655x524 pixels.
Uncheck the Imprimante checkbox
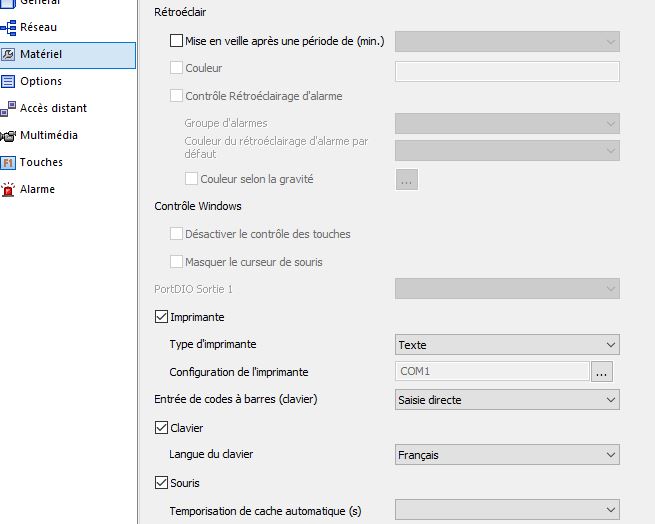tap(162, 317)
